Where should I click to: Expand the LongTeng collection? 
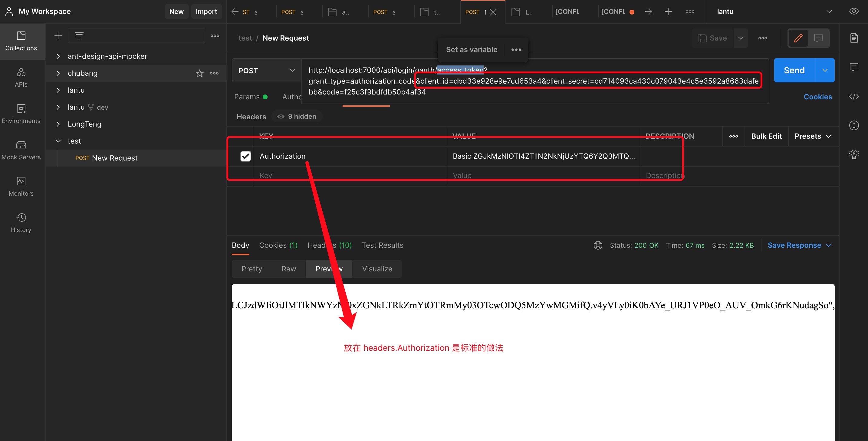58,124
